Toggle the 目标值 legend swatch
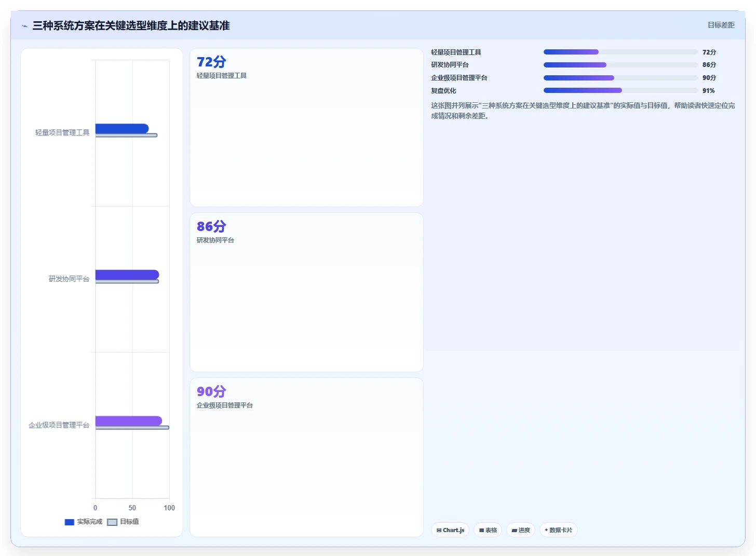Viewport: 756px width, 556px height. 112,522
